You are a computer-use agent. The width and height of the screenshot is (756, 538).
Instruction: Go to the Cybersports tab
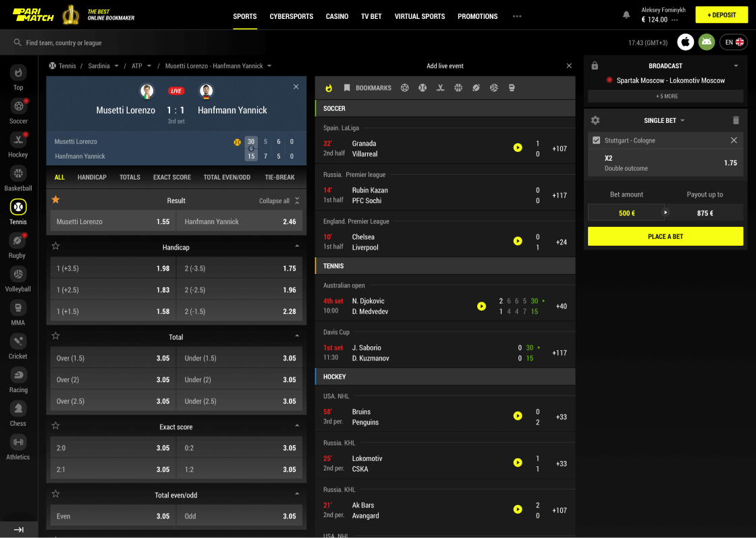(x=291, y=16)
